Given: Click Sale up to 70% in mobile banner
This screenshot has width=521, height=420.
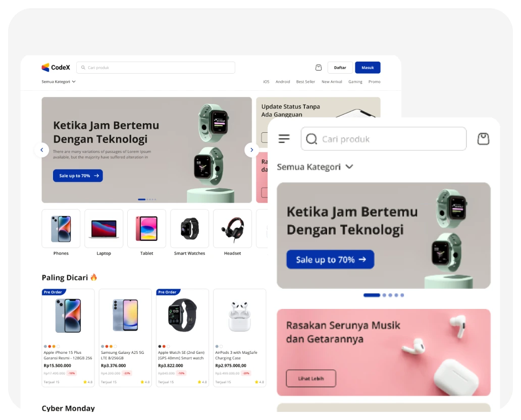Looking at the screenshot, I should [330, 259].
